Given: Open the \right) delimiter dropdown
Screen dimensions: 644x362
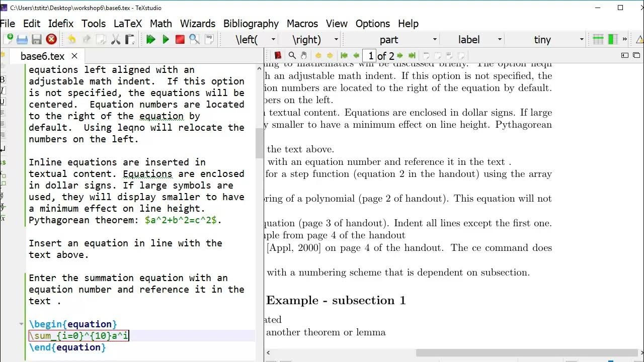Looking at the screenshot, I should [336, 39].
